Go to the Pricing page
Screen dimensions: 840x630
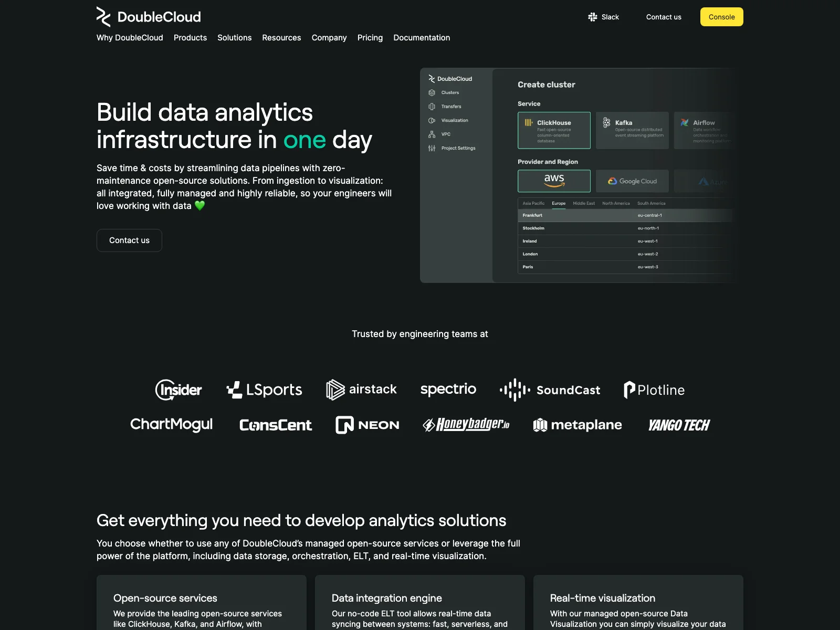click(x=370, y=38)
